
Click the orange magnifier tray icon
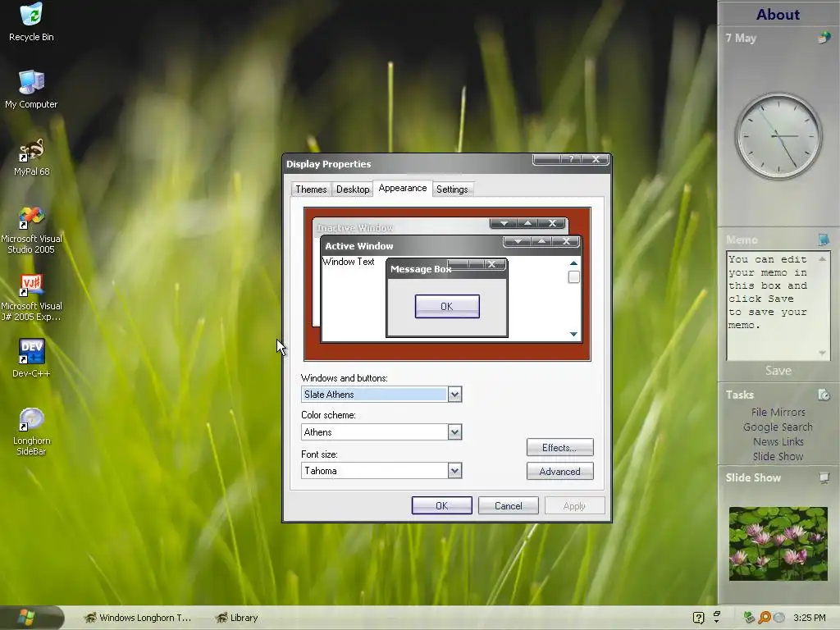765,618
